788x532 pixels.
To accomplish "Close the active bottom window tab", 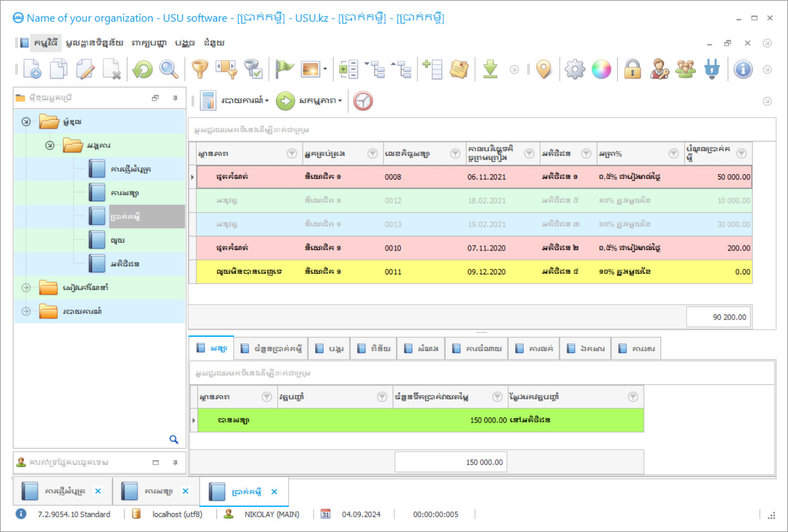I will click(x=274, y=491).
